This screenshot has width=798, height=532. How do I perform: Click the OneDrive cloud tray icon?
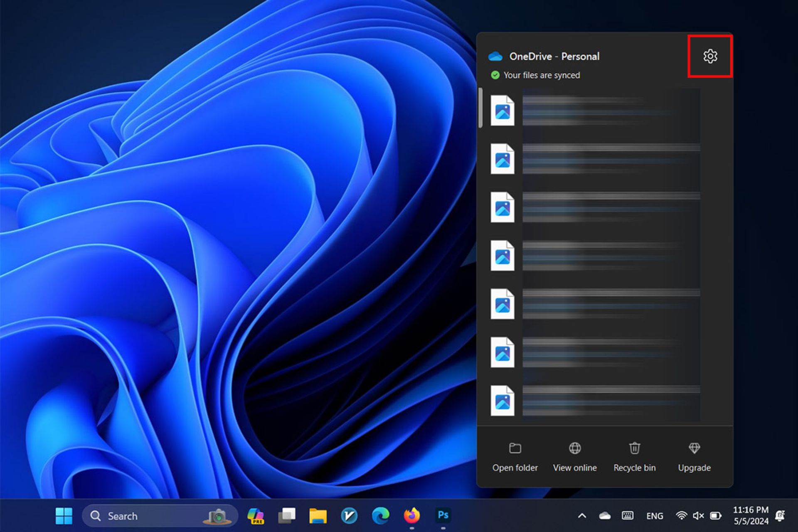pos(605,516)
